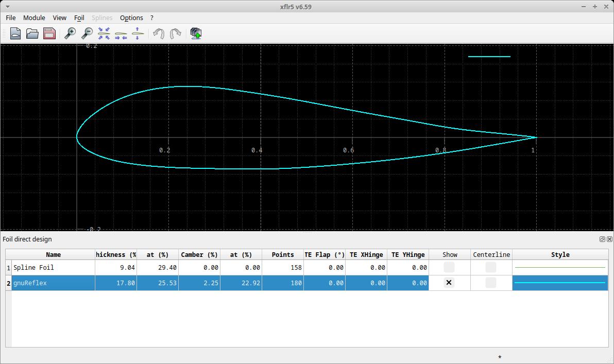This screenshot has width=614, height=364.
Task: Zoom out of the airfoil view
Action: pos(87,33)
